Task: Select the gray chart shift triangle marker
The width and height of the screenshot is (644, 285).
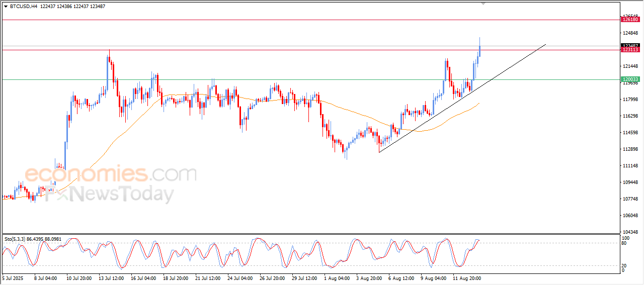Action: point(484,4)
